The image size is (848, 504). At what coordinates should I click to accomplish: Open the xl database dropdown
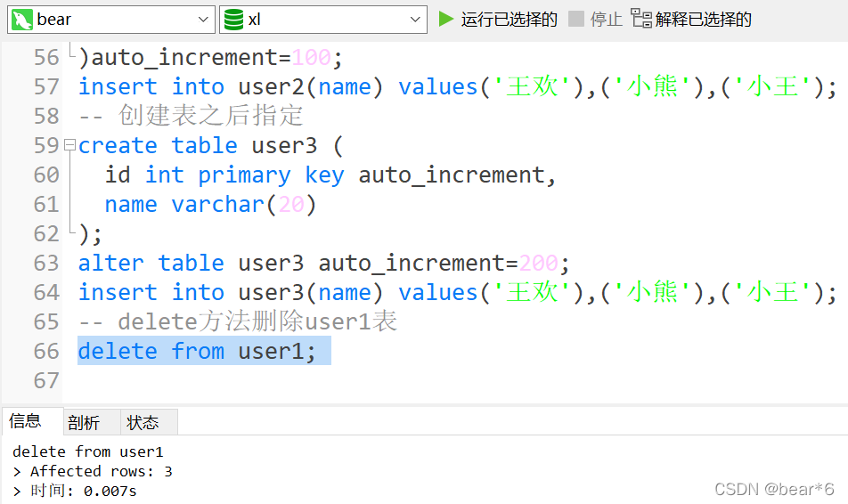[x=322, y=20]
